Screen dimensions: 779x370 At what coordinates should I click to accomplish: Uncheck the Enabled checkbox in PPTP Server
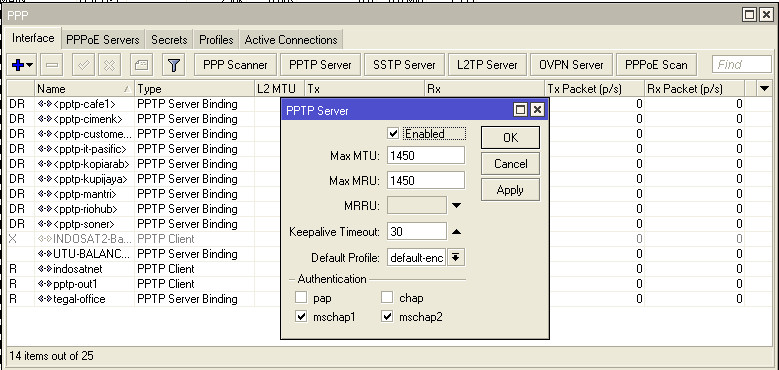[x=393, y=134]
